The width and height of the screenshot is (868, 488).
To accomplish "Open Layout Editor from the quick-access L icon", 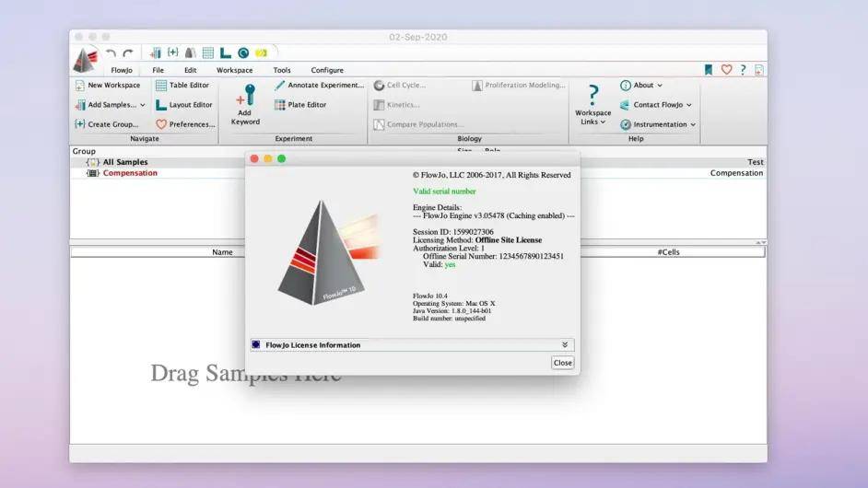I will coord(226,52).
